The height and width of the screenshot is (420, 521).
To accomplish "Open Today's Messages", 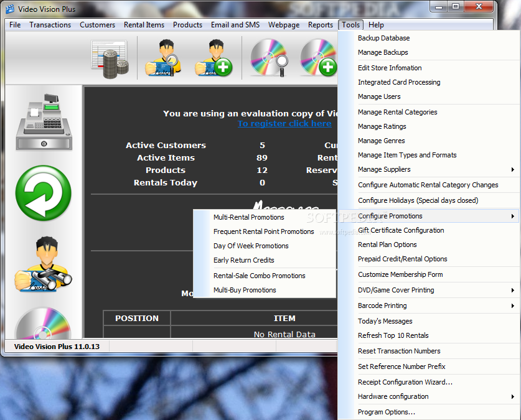I will 429,322.
